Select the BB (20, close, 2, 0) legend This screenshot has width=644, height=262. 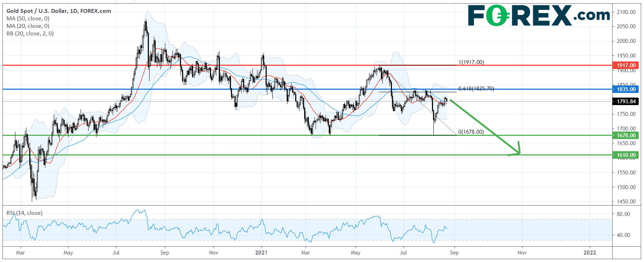(x=30, y=34)
